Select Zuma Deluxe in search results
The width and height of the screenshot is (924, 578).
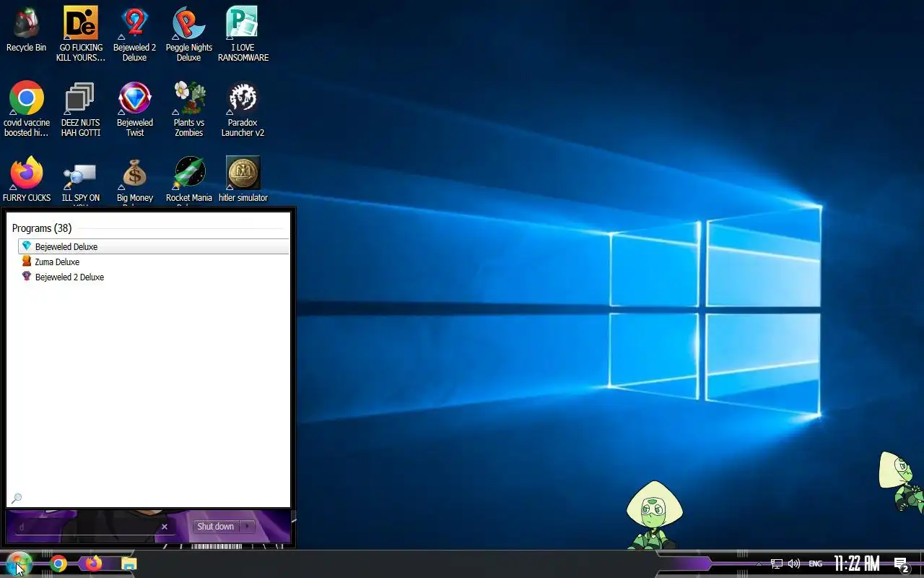point(153,262)
